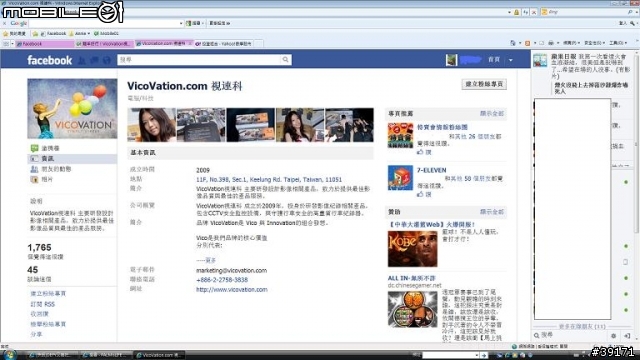Close the active VicoVation browser tab
The width and height of the screenshot is (640, 360).
(x=190, y=43)
